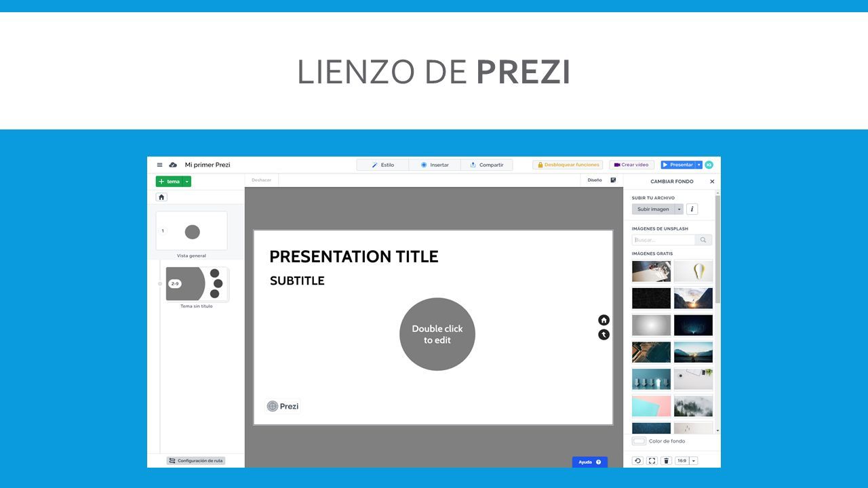The width and height of the screenshot is (868, 488).
Task: Click the home icon in left sidebar
Action: point(161,197)
